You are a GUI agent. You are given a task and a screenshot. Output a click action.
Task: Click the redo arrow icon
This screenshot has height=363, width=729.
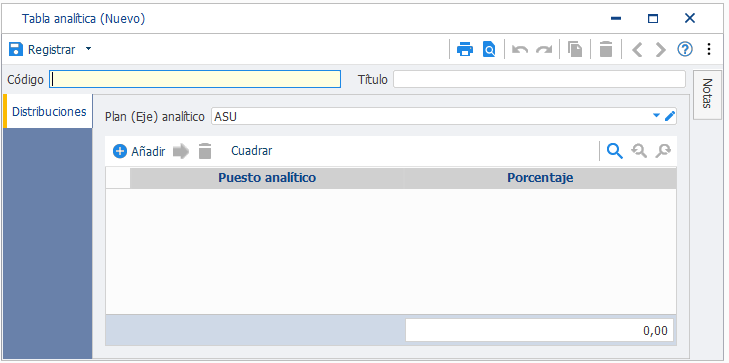click(x=544, y=49)
